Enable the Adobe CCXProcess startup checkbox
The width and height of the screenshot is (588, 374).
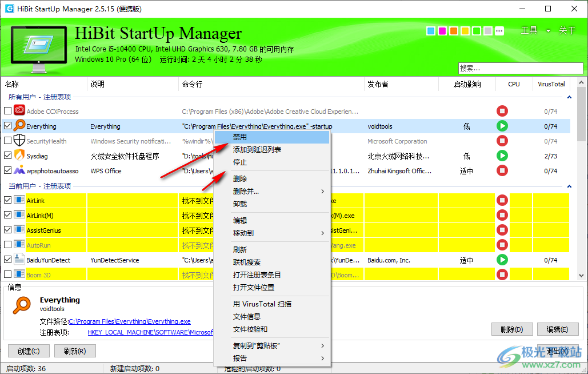7,111
